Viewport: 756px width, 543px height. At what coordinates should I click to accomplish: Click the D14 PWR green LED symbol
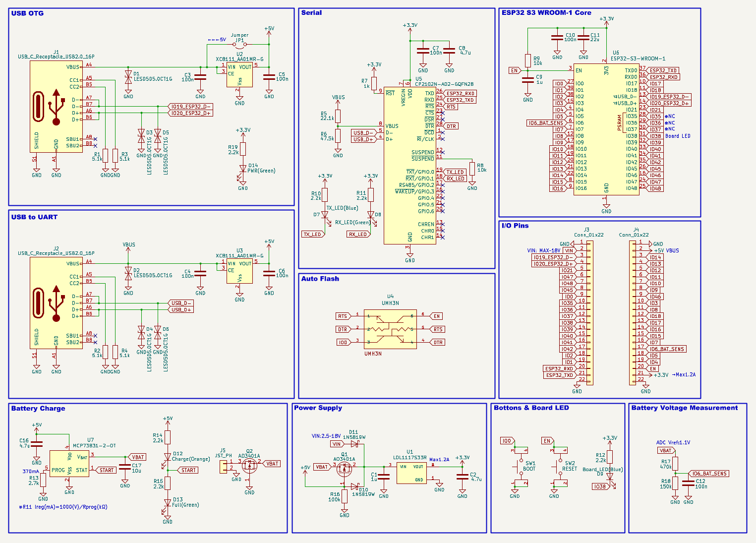243,170
